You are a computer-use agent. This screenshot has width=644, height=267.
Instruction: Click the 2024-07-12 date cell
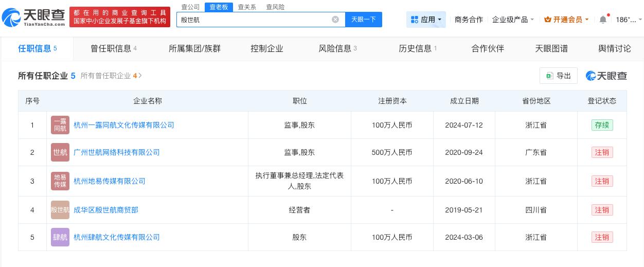coord(464,125)
